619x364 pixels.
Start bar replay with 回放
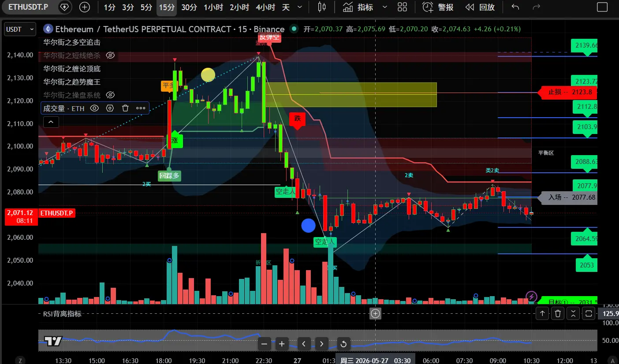480,7
